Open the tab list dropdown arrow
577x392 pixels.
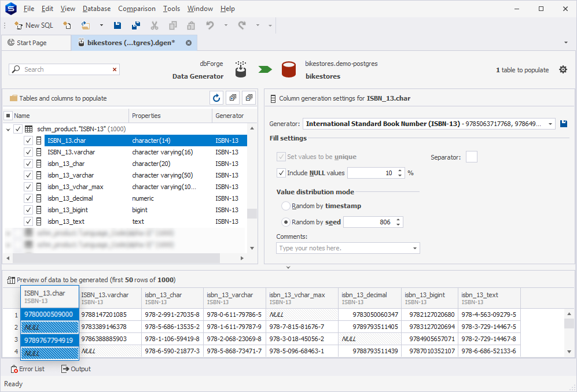pos(565,43)
